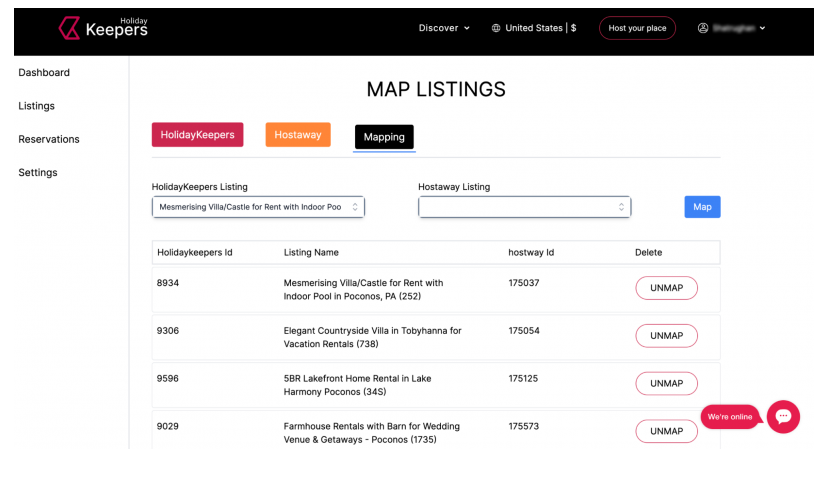Open Settings in the sidebar
Screen dimensions: 829x482
point(38,172)
